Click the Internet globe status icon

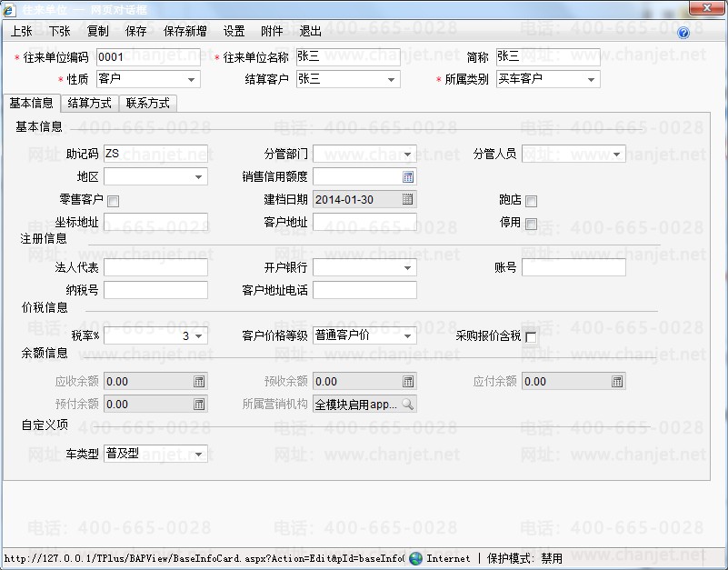coord(415,558)
